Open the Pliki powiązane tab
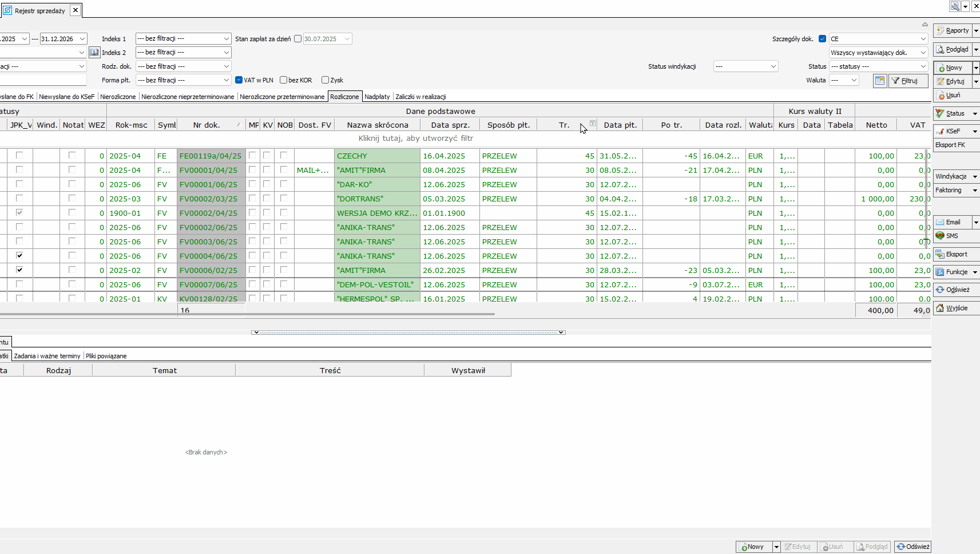This screenshot has height=554, width=980. coord(106,356)
